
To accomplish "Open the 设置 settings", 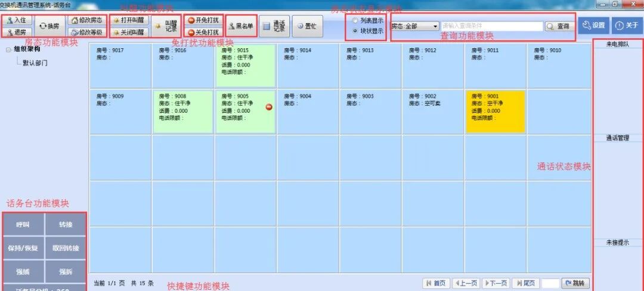I will (x=593, y=26).
